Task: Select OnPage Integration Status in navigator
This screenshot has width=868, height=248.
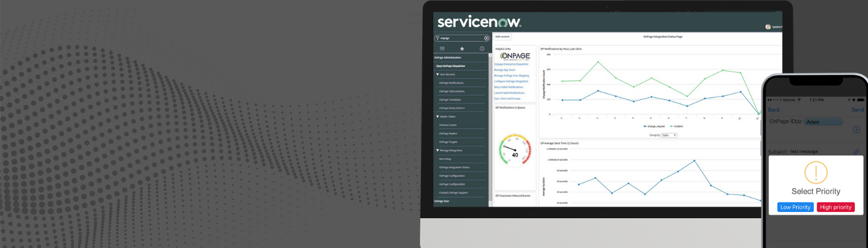Action: pos(454,167)
